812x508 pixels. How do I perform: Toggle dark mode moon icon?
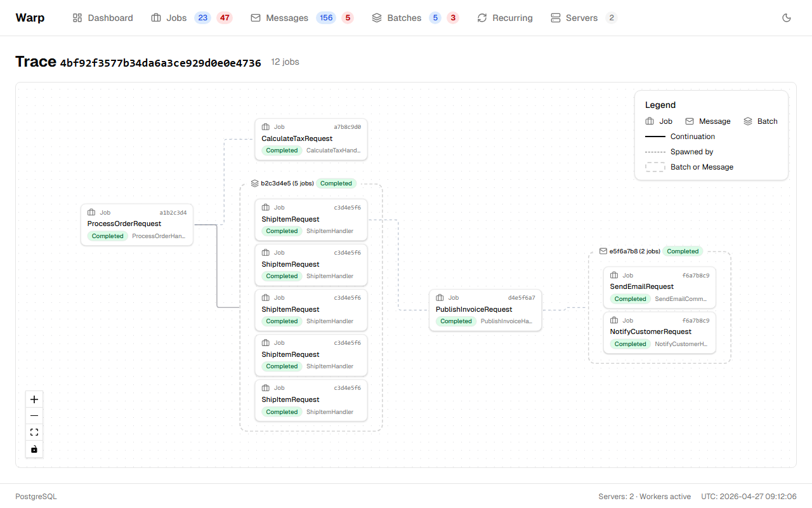(x=787, y=18)
